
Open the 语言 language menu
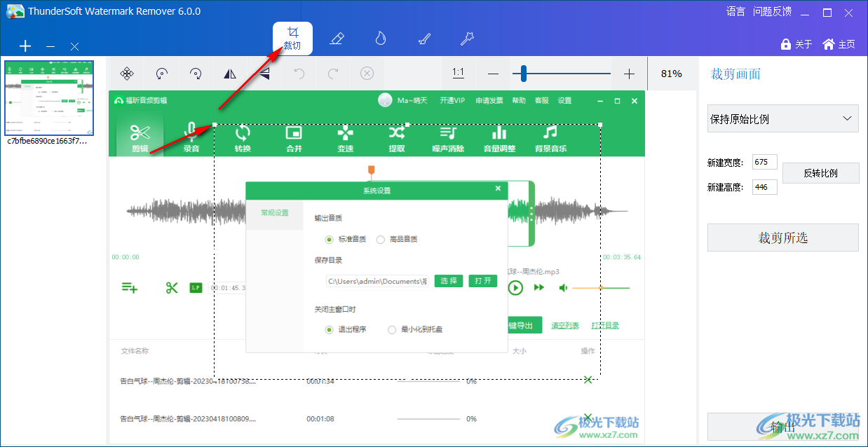click(735, 11)
